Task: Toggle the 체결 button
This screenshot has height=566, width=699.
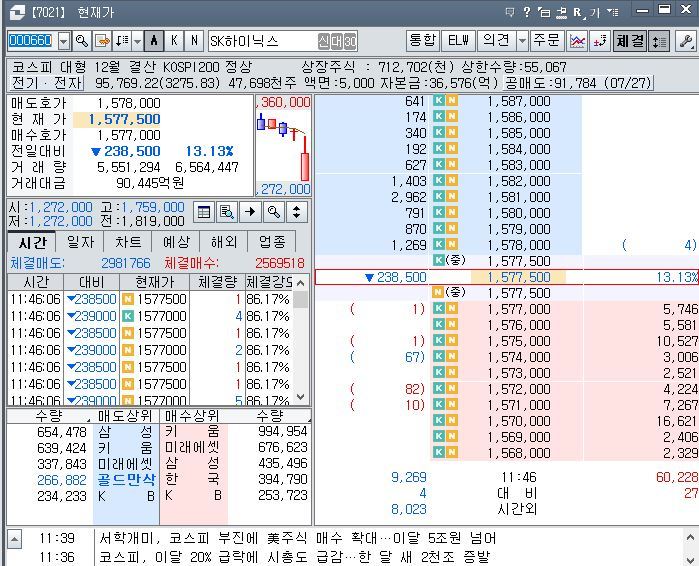Action: pyautogui.click(x=629, y=41)
